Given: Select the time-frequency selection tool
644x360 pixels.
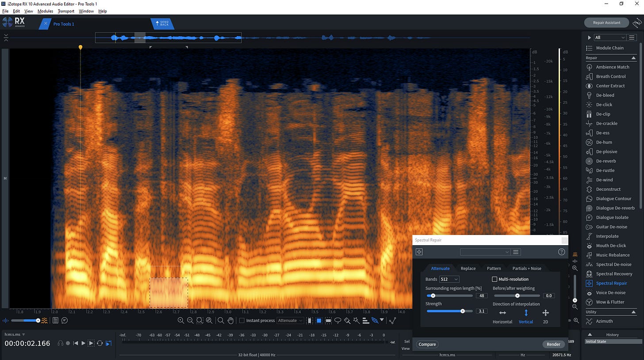Looking at the screenshot, I should pos(319,320).
